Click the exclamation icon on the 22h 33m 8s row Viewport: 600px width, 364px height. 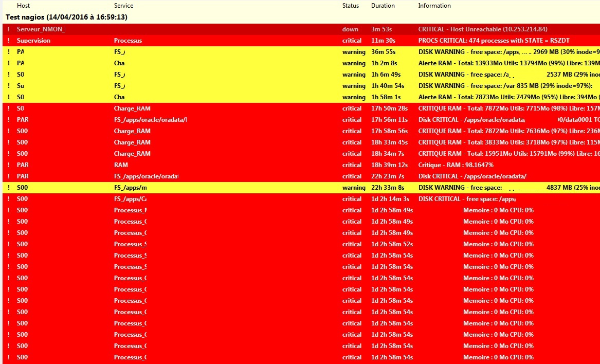pyautogui.click(x=9, y=188)
